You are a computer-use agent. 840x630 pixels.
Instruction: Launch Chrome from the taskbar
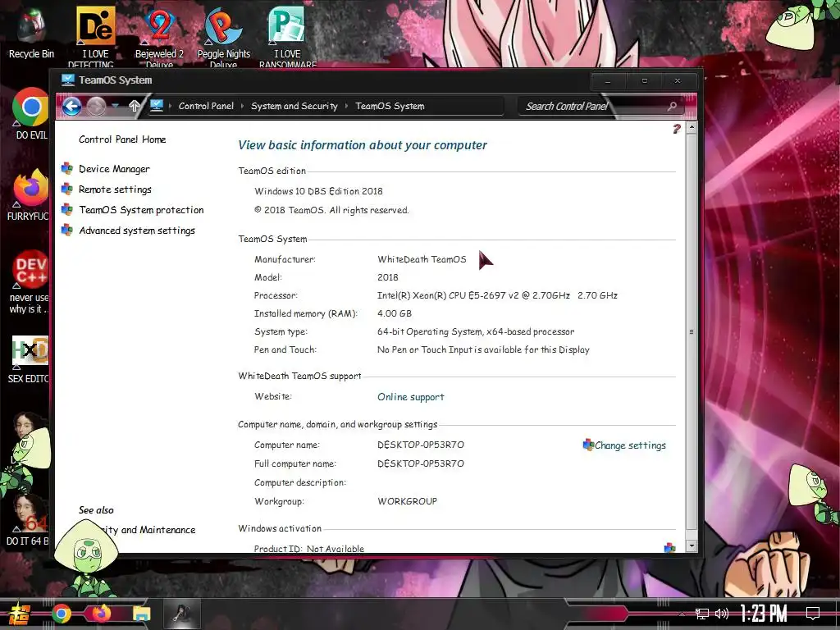pos(62,614)
